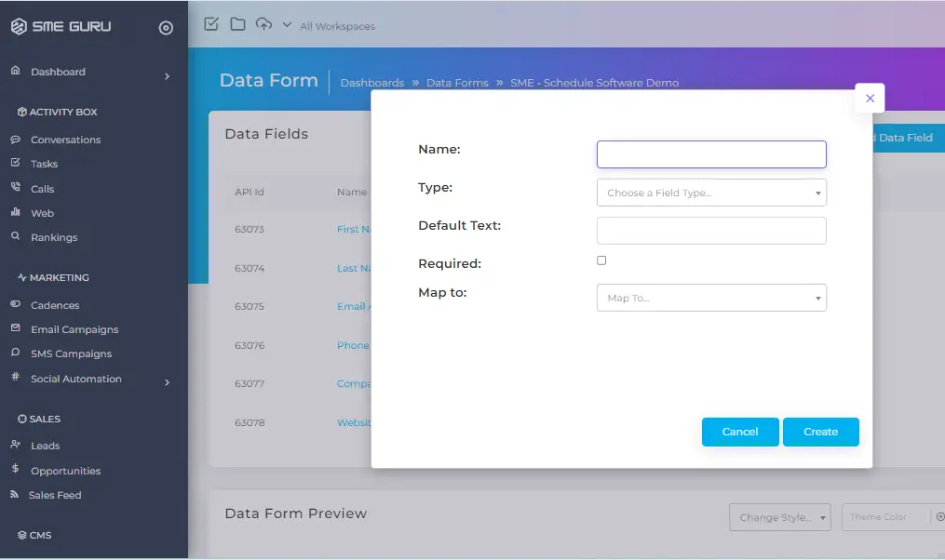Expand the All Workspaces chevron
The height and width of the screenshot is (560, 945).
point(286,25)
